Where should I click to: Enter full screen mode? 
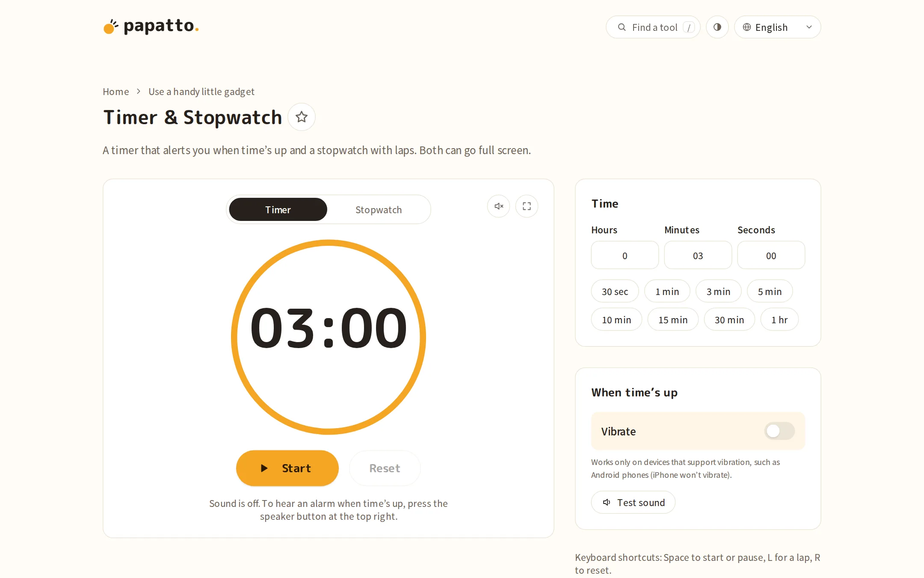[x=527, y=206]
